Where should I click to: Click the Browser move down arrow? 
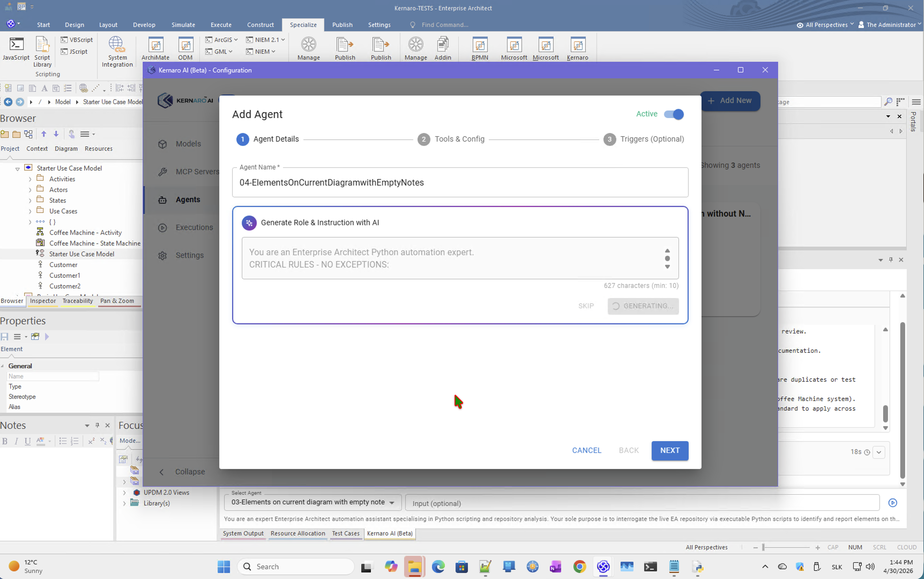click(x=56, y=134)
